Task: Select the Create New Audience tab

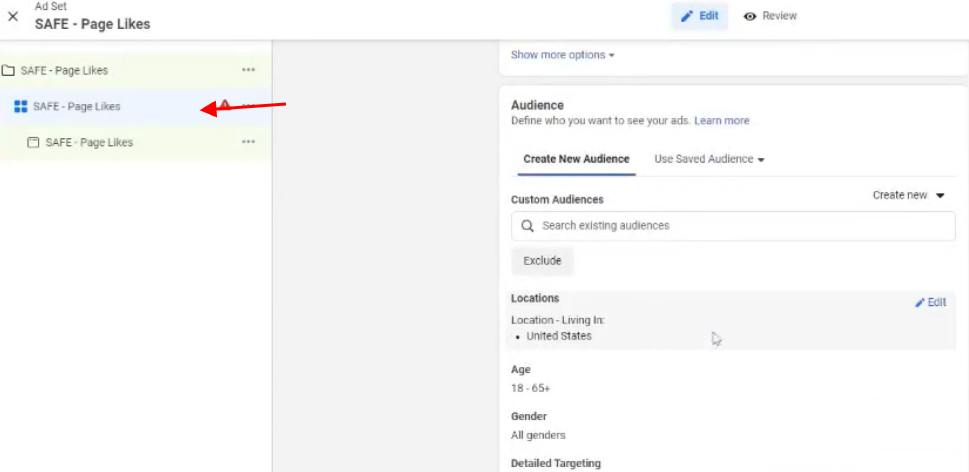Action: click(577, 159)
